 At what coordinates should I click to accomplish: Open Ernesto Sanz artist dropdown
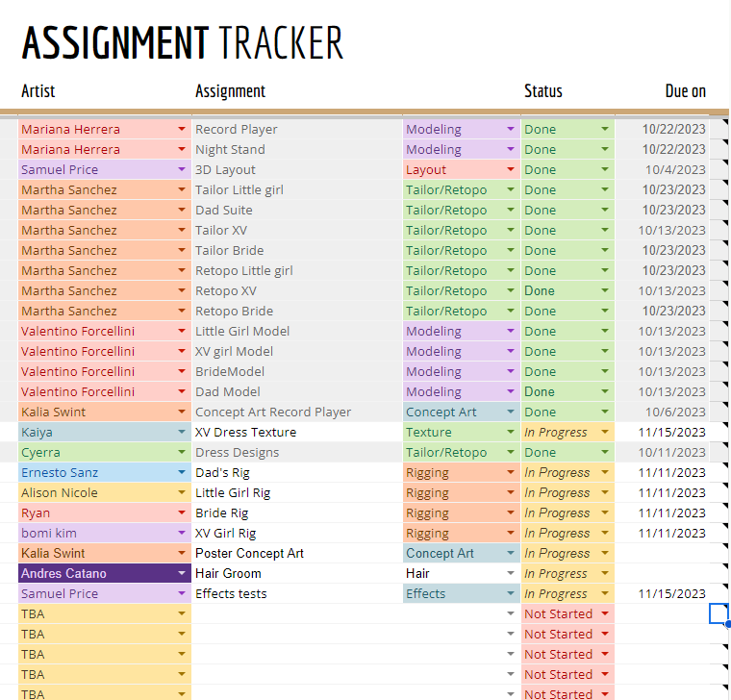pyautogui.click(x=182, y=472)
